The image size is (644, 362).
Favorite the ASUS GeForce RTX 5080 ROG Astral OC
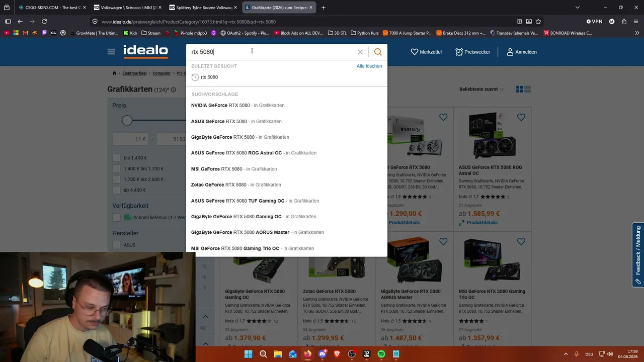[521, 117]
